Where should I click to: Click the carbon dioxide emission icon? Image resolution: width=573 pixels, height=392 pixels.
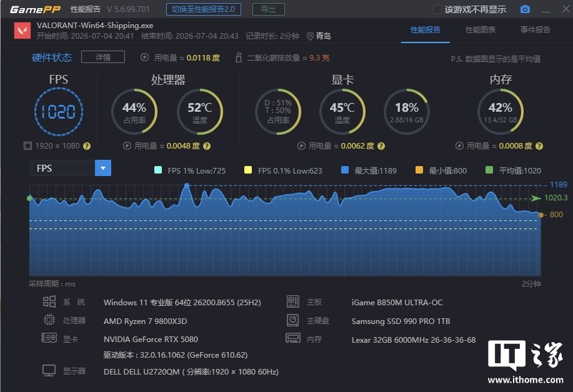click(x=239, y=57)
